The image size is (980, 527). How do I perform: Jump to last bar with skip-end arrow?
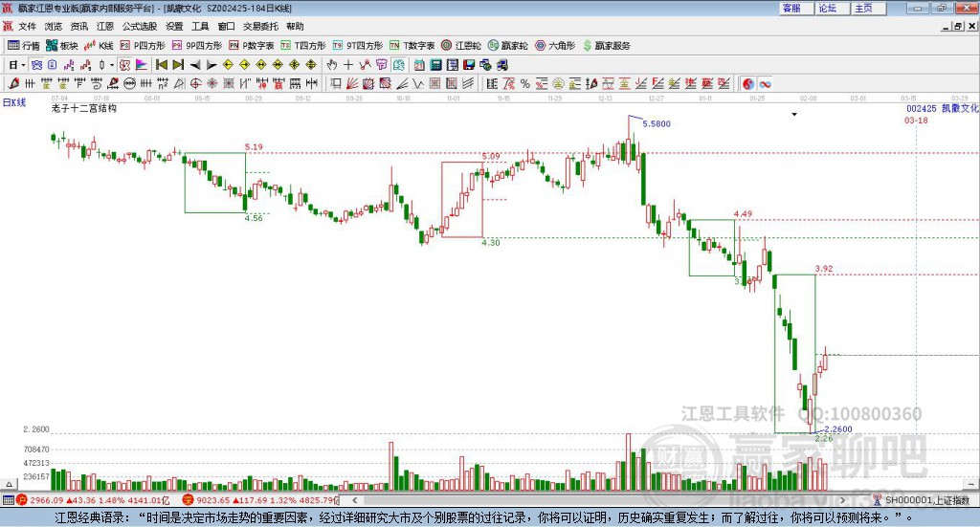click(x=178, y=65)
